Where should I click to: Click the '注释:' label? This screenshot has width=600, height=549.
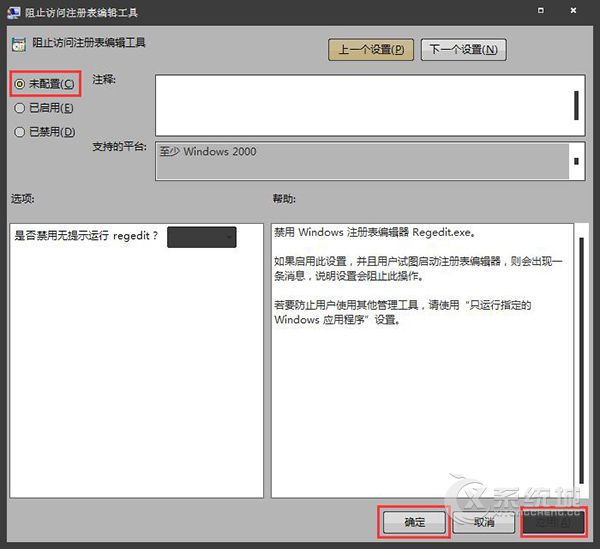tap(104, 79)
